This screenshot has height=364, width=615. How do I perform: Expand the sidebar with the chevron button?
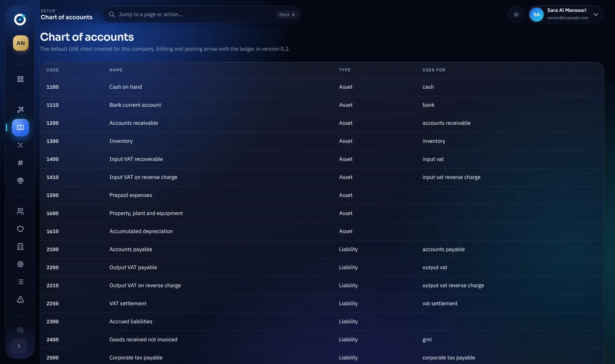tap(19, 346)
